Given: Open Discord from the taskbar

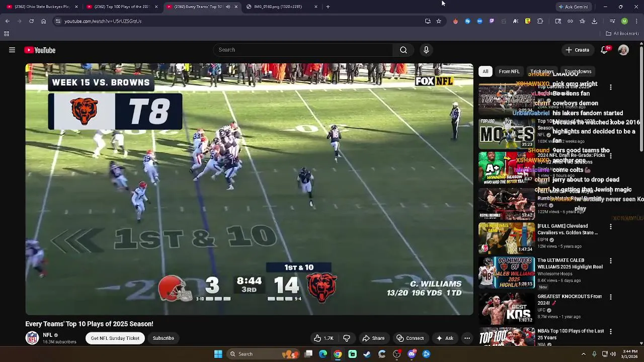Looking at the screenshot, I should tap(412, 354).
